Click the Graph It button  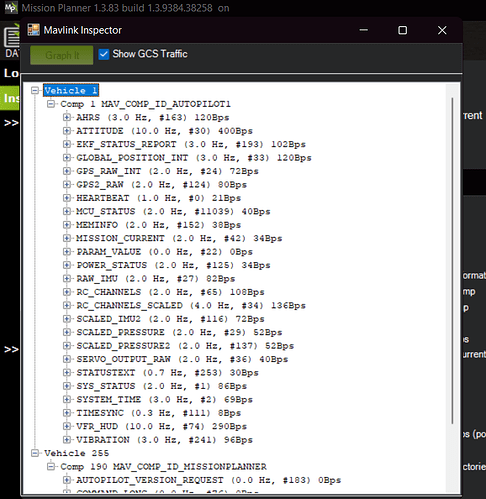(x=62, y=55)
